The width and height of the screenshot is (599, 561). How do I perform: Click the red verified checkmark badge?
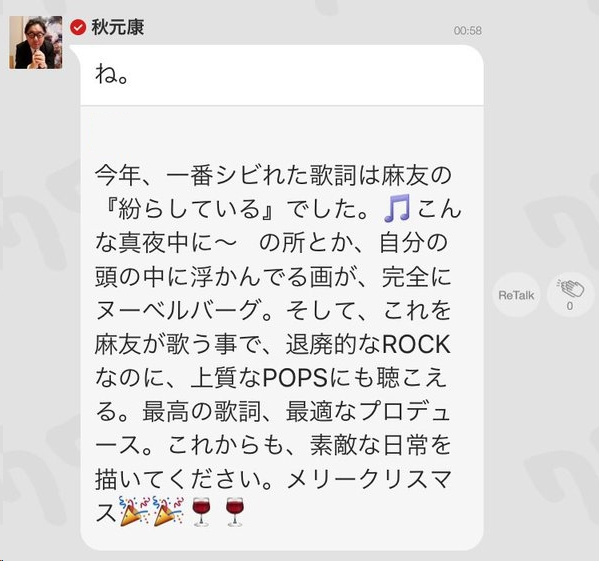(x=78, y=27)
